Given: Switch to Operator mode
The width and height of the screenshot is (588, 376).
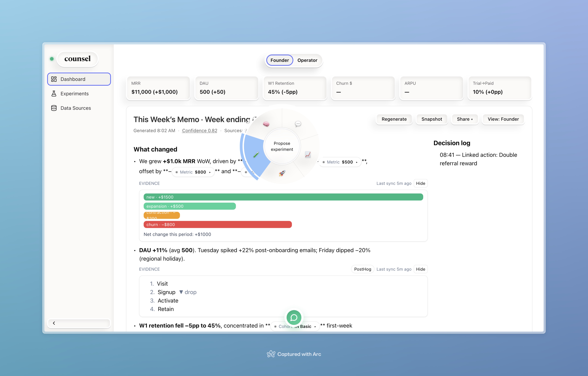Looking at the screenshot, I should 307,60.
